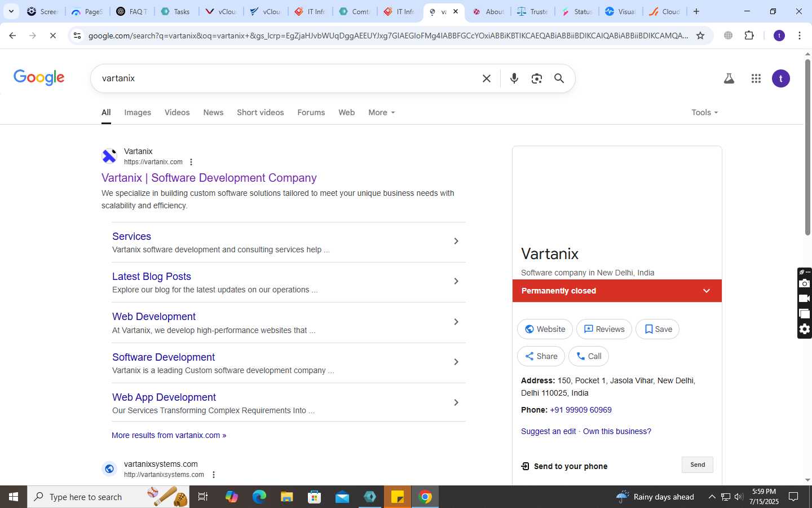Viewport: 812px width, 508px height.
Task: Switch to the Web tab
Action: (346, 112)
